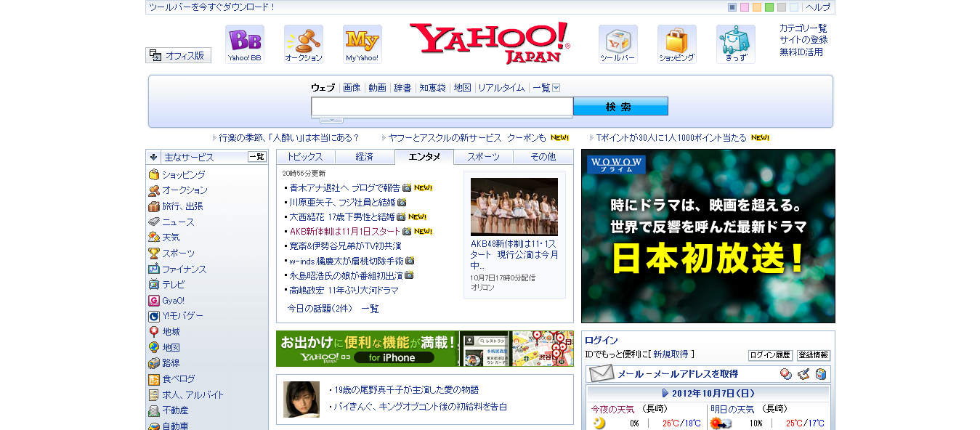Open the カテゴリ一覧 link
Viewport: 980px width, 430px height.
tap(803, 28)
